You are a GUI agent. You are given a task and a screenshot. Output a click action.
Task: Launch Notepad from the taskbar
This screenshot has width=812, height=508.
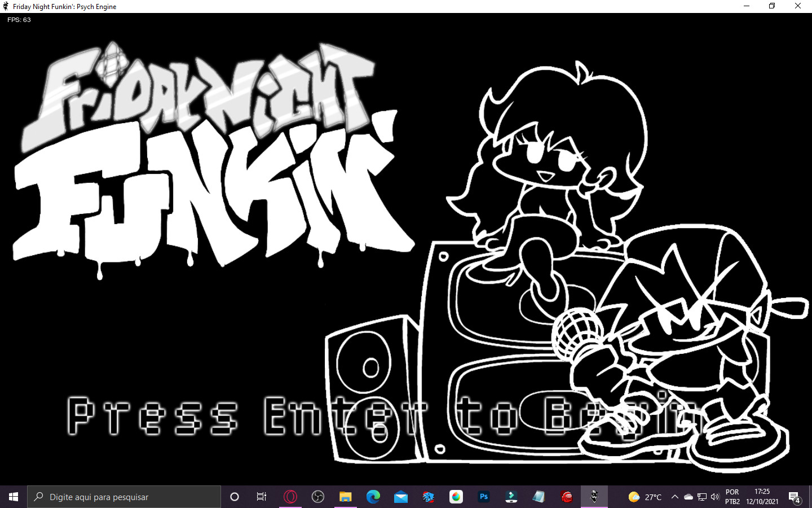[539, 497]
